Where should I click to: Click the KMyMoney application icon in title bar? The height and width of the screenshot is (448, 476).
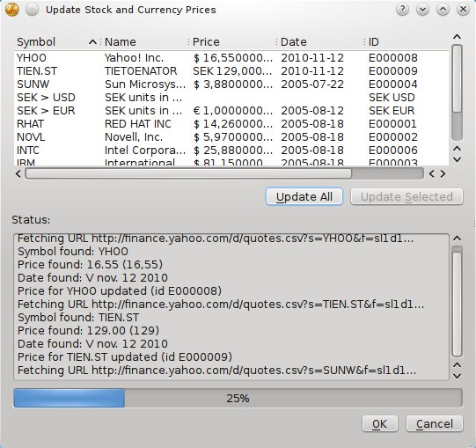point(12,10)
